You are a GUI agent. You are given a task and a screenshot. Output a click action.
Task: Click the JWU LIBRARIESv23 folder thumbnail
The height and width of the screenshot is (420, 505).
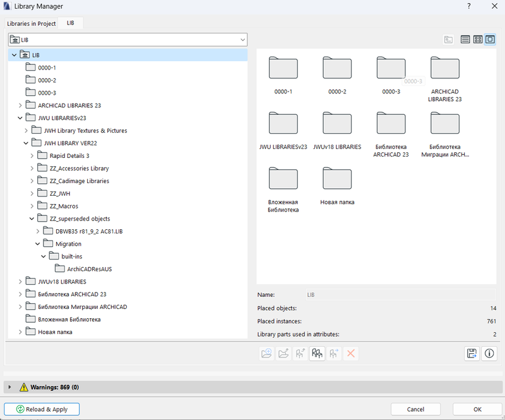click(283, 123)
